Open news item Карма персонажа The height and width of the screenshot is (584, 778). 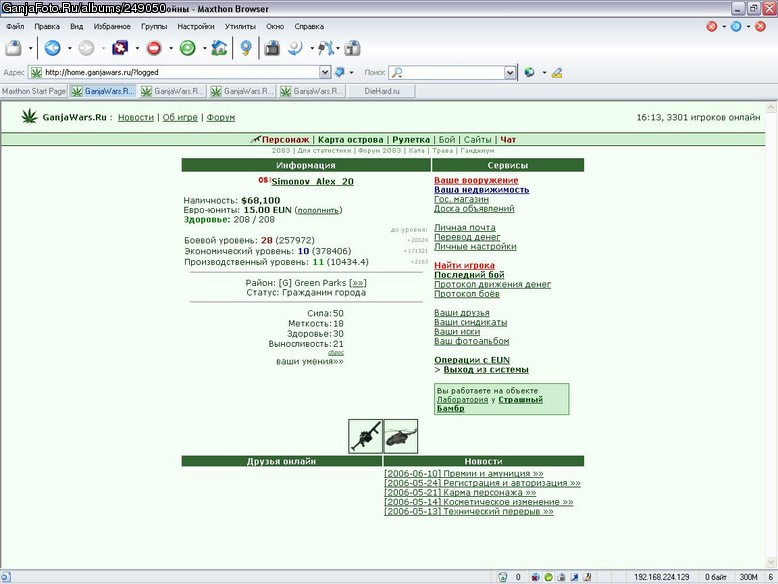460,492
